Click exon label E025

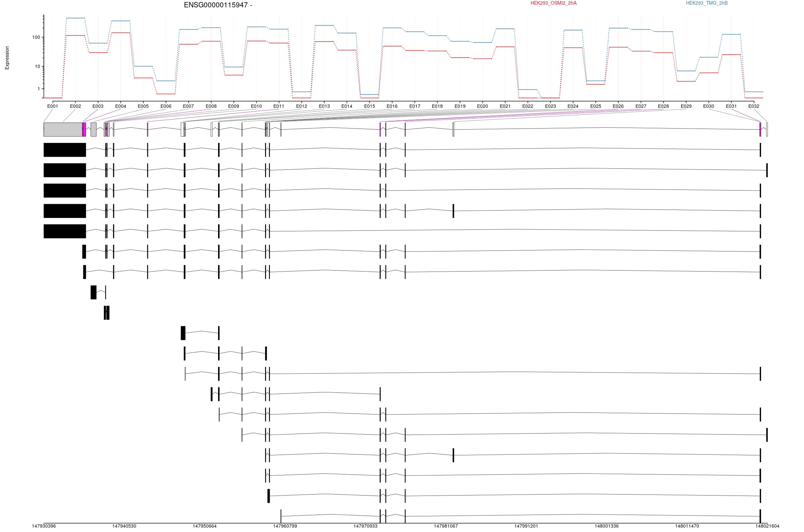pyautogui.click(x=596, y=106)
